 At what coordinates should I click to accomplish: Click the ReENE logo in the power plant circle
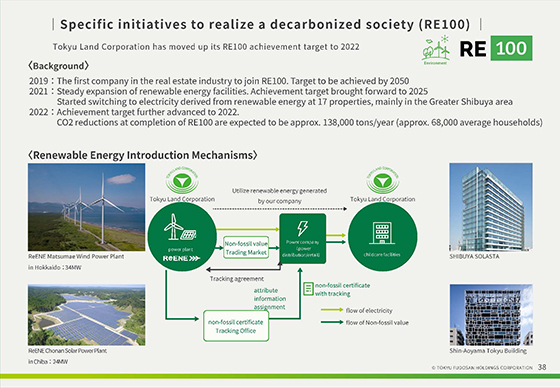(181, 258)
